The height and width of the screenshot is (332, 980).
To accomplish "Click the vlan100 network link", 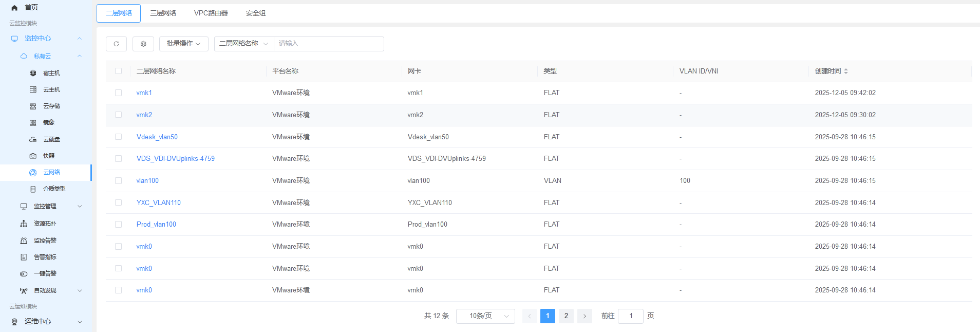I will [147, 181].
